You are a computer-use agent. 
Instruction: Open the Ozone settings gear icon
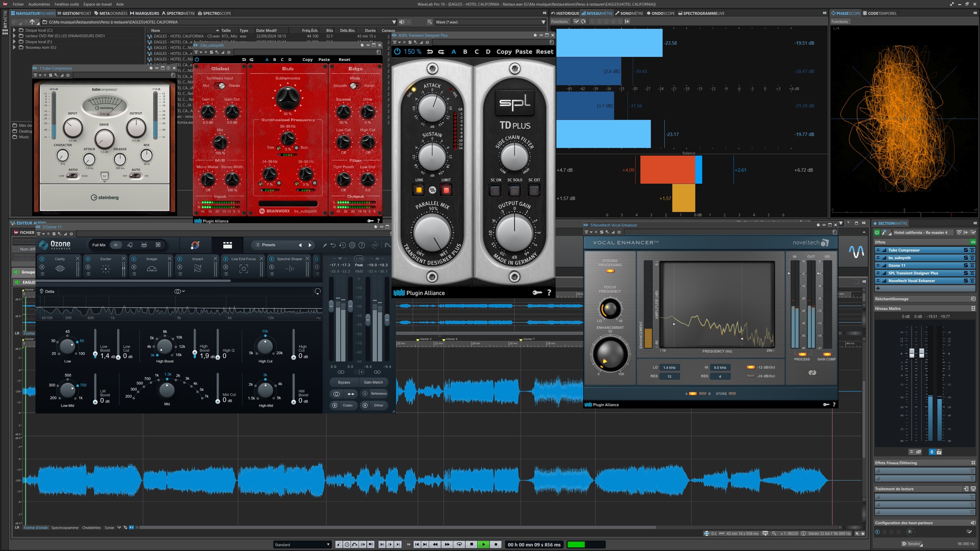352,245
